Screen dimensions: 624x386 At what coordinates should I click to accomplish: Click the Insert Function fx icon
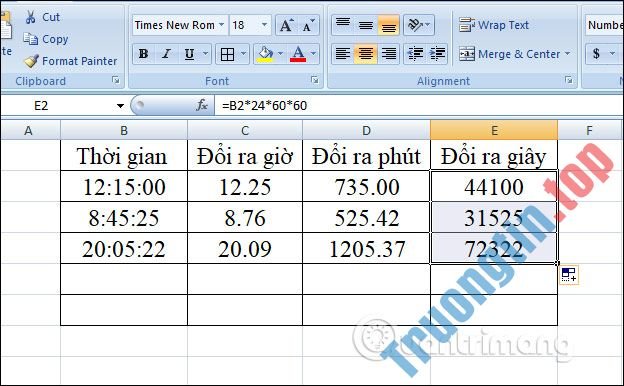pos(202,105)
